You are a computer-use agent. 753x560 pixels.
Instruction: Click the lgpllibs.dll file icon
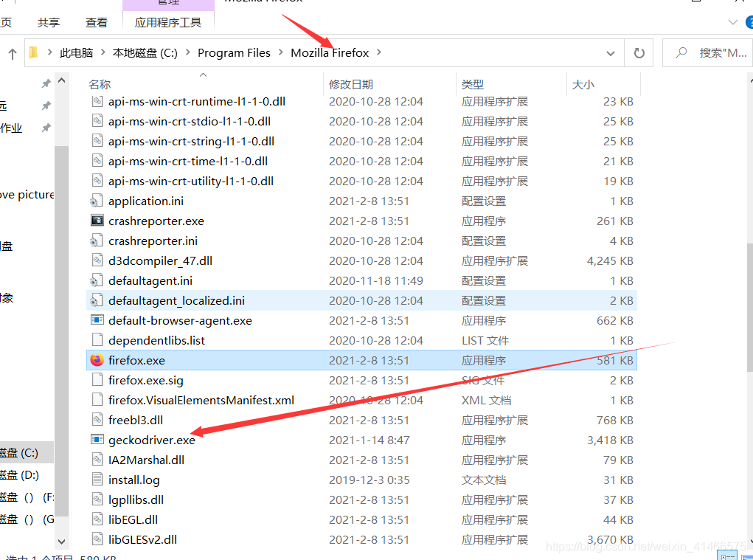tap(97, 499)
